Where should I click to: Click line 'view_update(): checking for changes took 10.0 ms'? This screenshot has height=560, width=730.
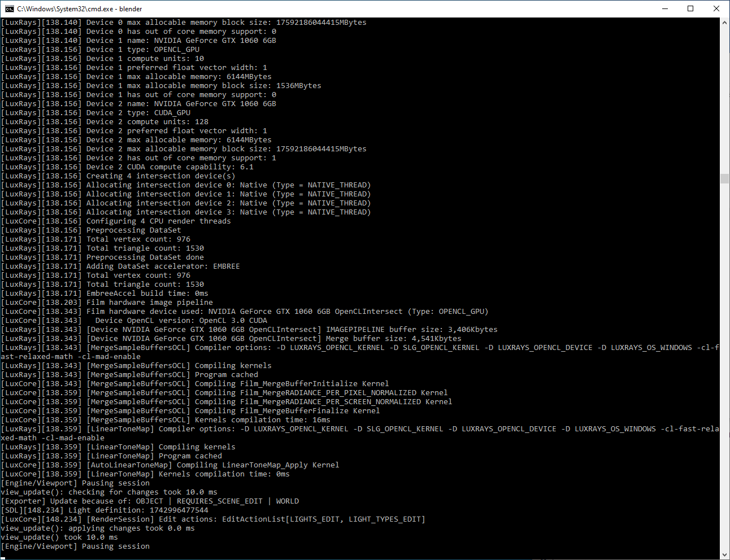(x=109, y=492)
